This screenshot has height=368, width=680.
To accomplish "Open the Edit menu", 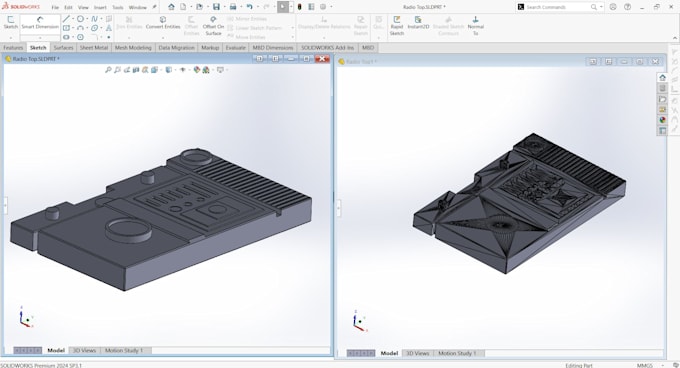I will click(69, 7).
